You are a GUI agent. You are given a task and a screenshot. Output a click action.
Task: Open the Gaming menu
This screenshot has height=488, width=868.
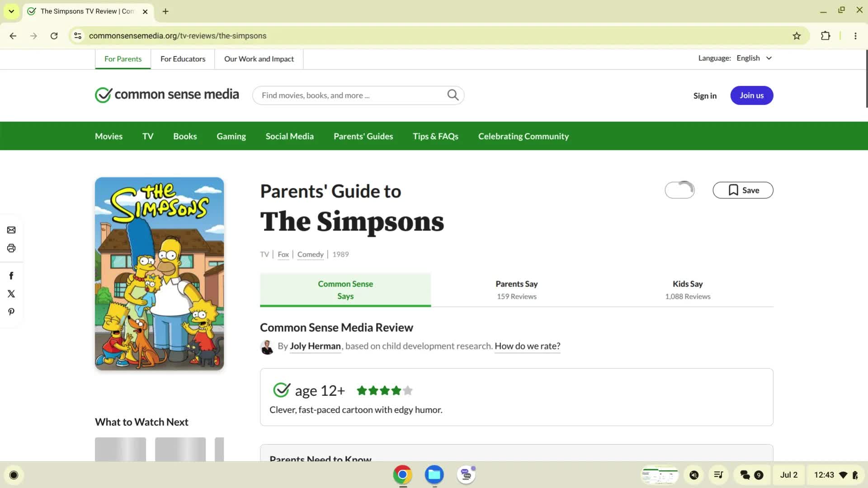(x=231, y=136)
